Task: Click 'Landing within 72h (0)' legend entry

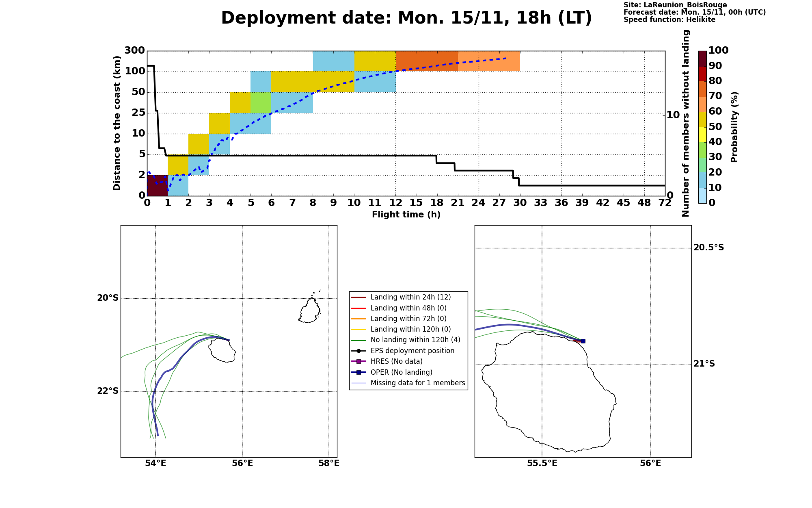Action: coord(399,319)
